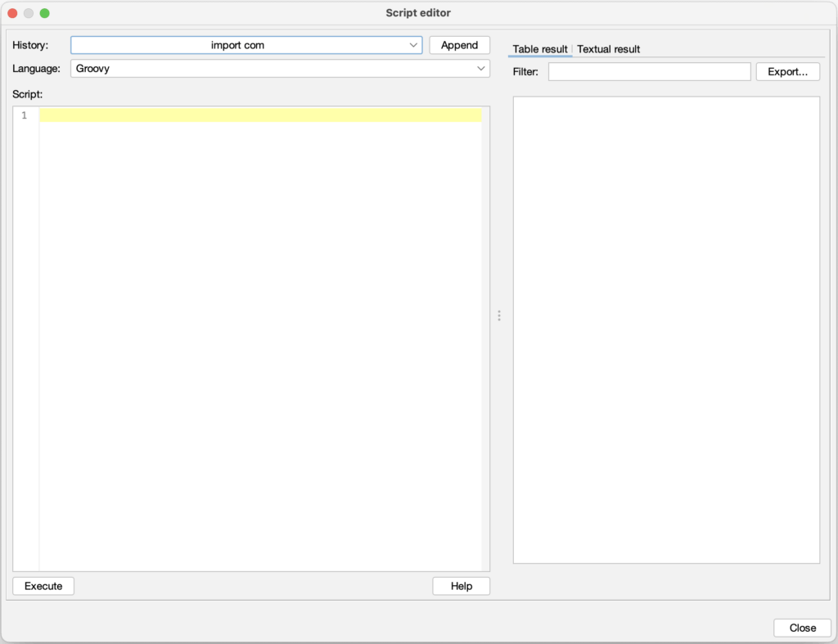
Task: Click the Groovy language selection box
Action: (278, 69)
